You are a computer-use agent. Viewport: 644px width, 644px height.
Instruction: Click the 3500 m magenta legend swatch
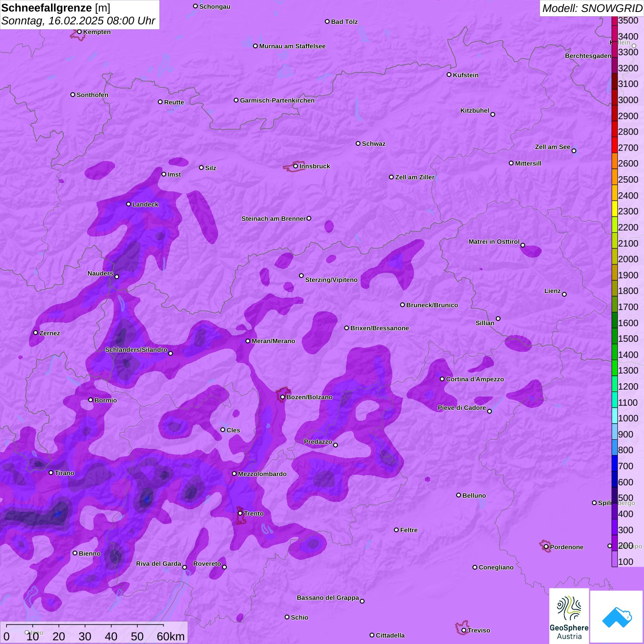coord(615,21)
